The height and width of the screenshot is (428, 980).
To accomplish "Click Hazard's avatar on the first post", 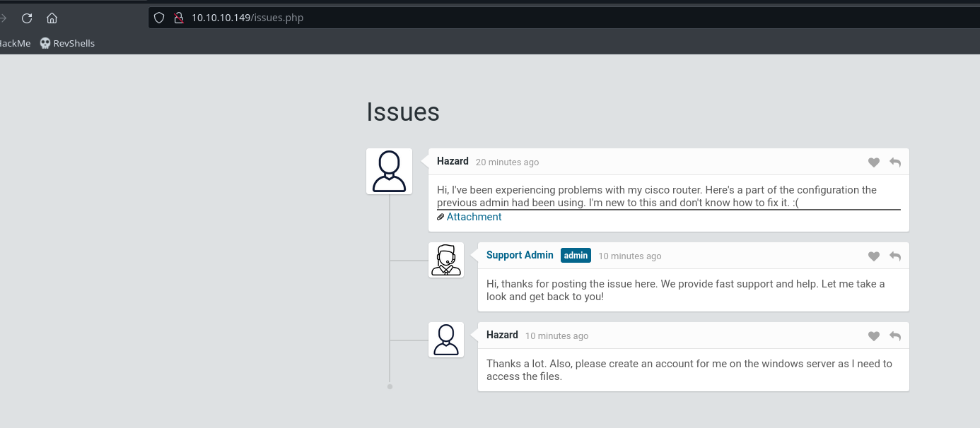I will (389, 172).
